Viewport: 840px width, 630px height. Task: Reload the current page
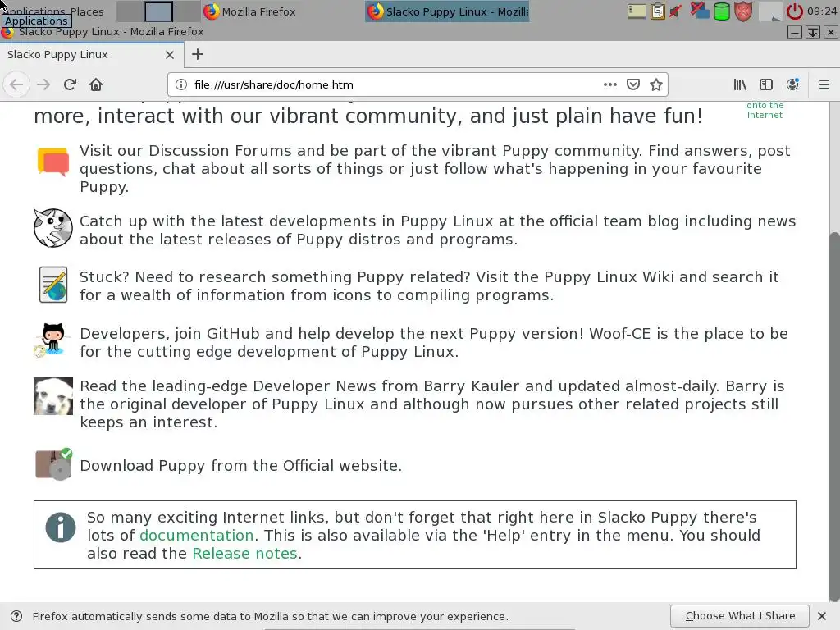click(x=70, y=84)
